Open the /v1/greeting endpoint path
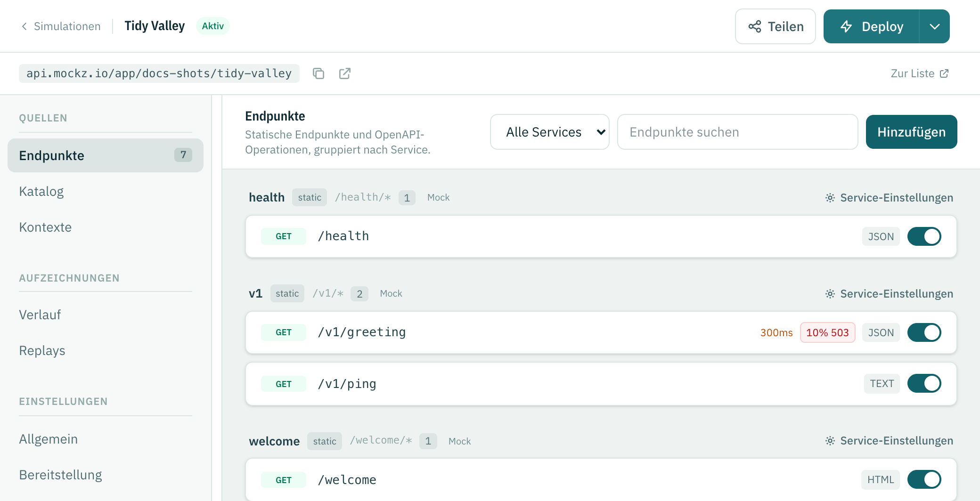The image size is (980, 501). [x=362, y=332]
